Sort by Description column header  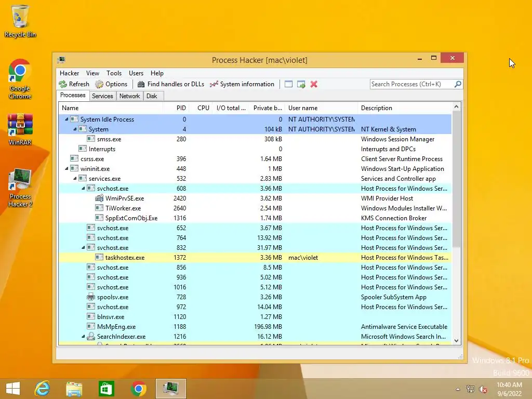point(404,108)
